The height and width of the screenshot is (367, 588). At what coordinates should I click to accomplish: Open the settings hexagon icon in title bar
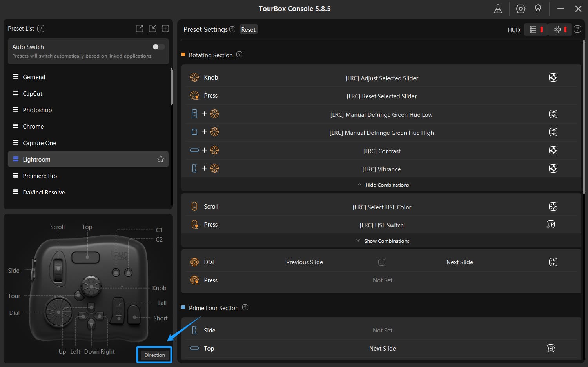tap(521, 9)
